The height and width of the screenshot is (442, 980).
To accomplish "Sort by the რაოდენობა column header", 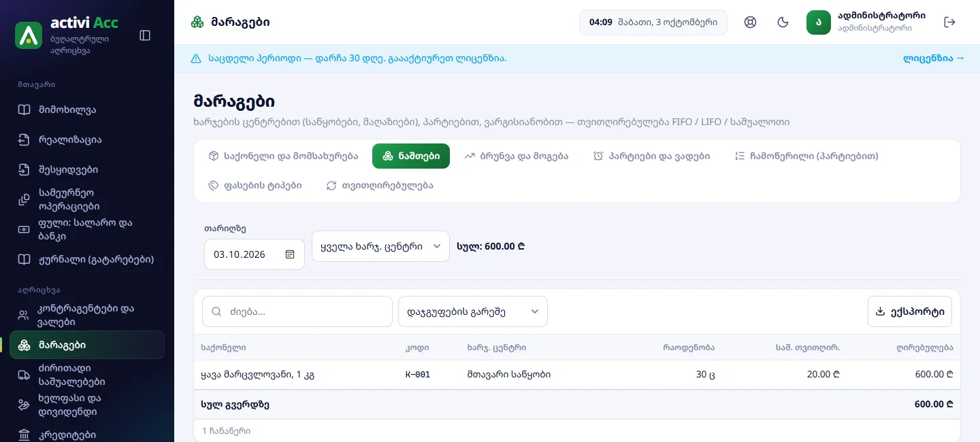I will [x=689, y=347].
